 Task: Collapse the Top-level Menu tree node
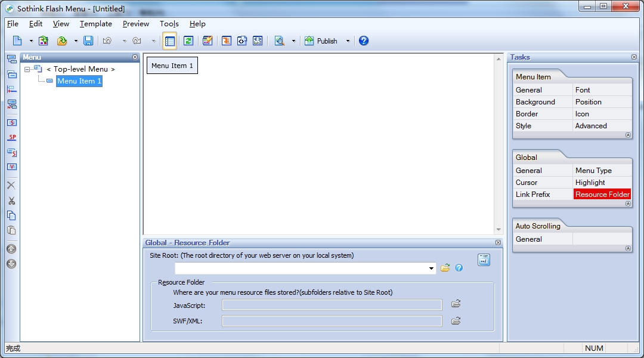click(x=27, y=69)
